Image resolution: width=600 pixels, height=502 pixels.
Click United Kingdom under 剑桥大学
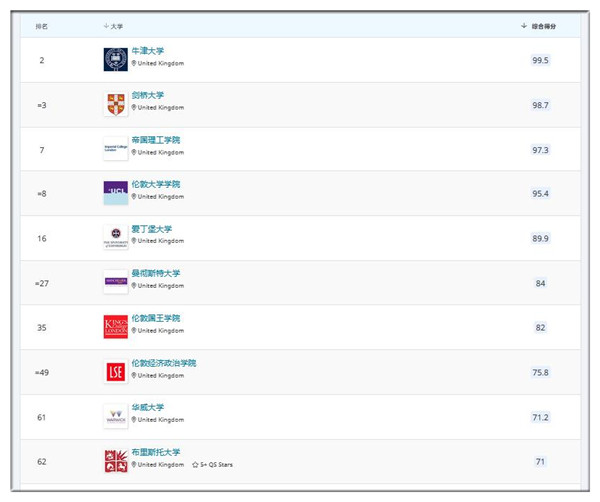(x=161, y=108)
